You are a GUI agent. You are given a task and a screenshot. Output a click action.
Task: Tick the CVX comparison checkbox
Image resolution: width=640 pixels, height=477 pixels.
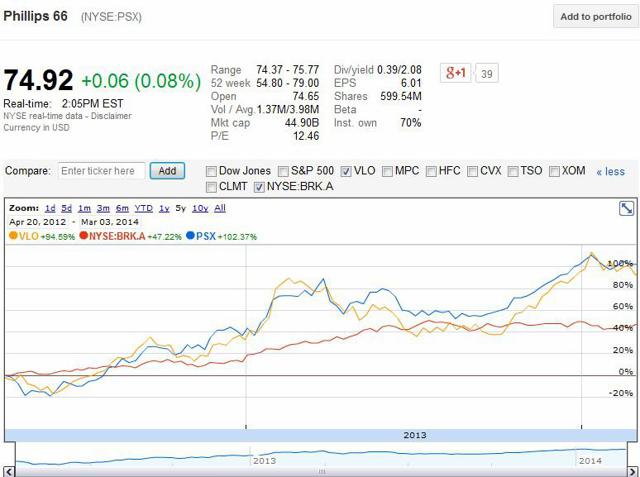[x=472, y=171]
